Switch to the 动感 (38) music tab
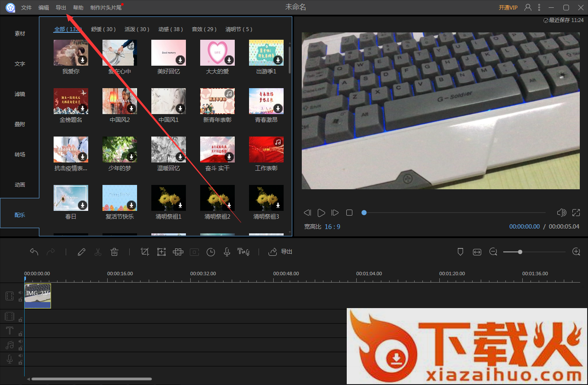This screenshot has width=588, height=385. pyautogui.click(x=170, y=29)
